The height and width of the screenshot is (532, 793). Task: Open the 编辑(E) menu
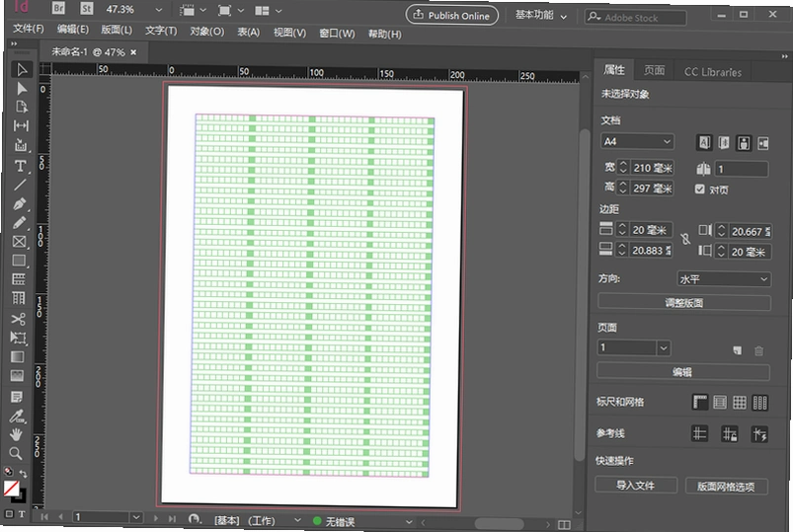[73, 30]
